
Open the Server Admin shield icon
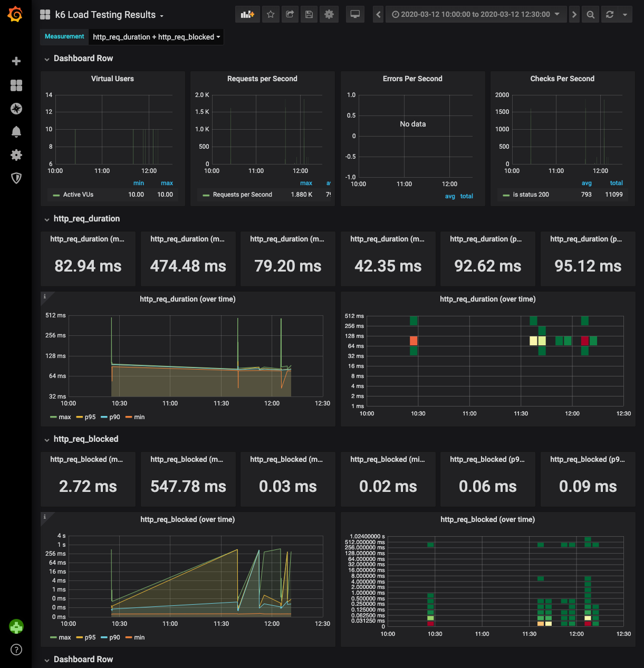(16, 178)
